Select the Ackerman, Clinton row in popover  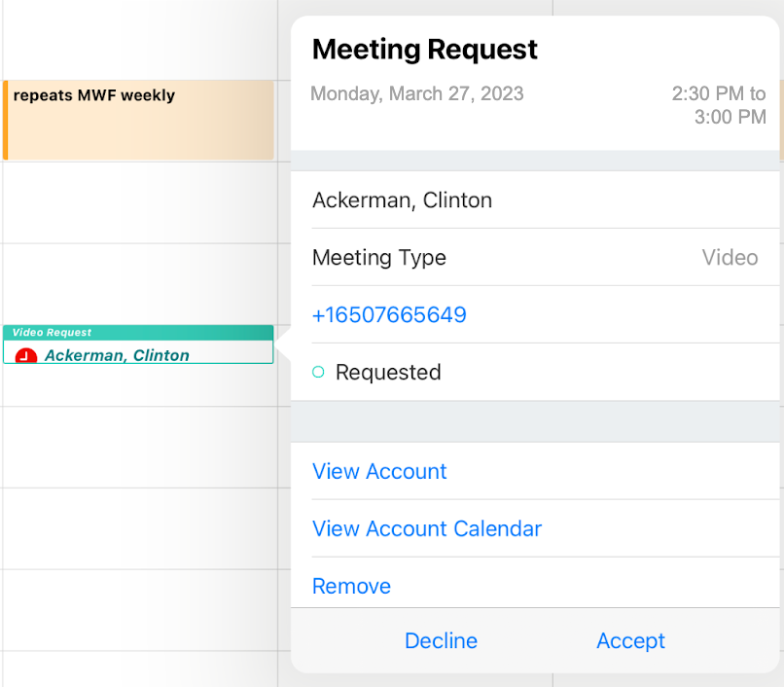click(x=402, y=200)
